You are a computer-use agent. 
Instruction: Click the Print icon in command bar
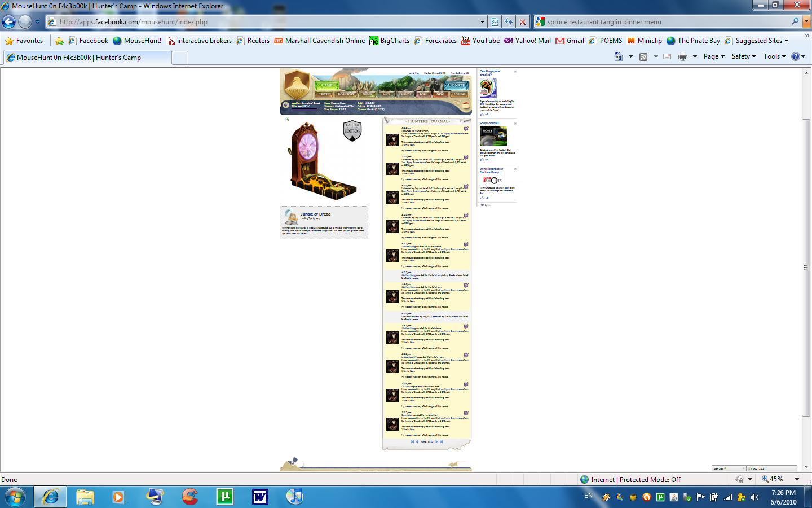pos(683,56)
